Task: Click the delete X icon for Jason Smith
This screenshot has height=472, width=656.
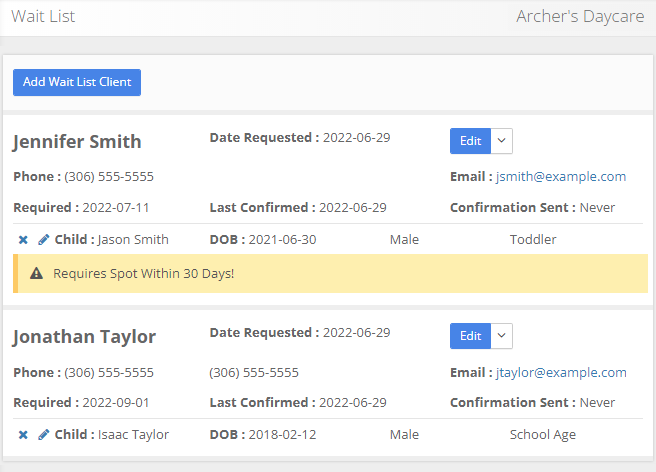Action: [23, 240]
